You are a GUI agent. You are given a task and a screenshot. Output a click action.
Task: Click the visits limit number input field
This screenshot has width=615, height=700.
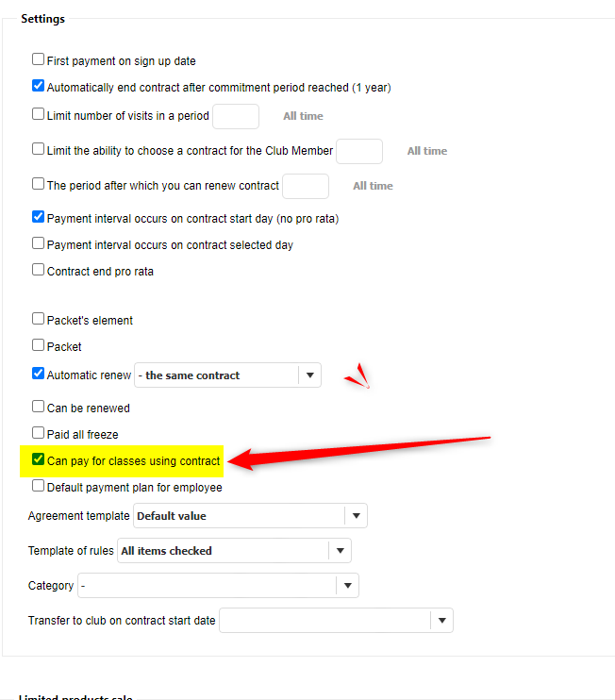[236, 116]
